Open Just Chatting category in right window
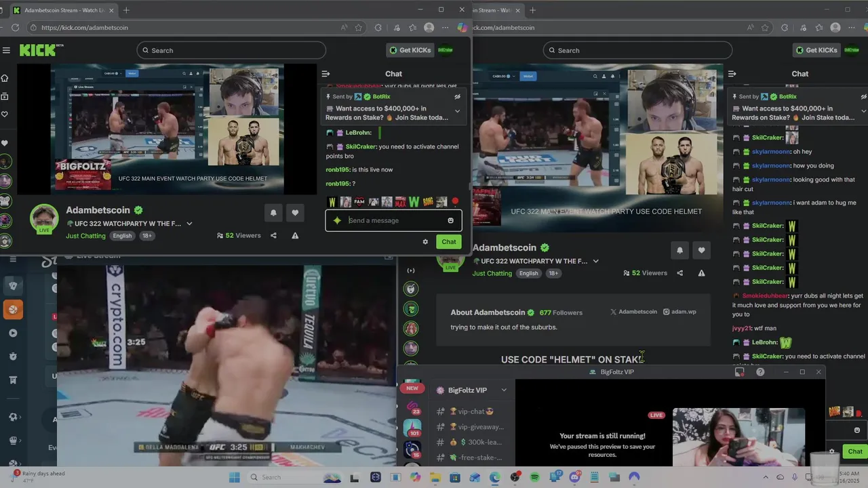 click(x=492, y=273)
